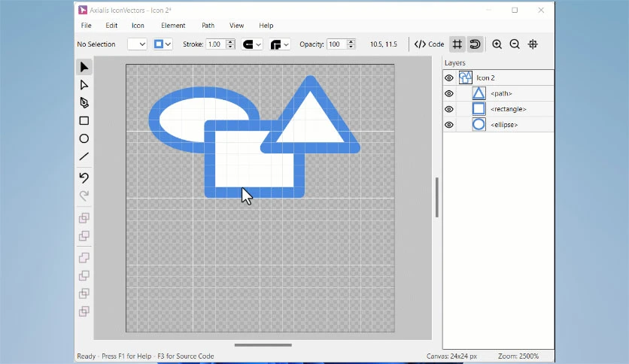Click the last overlapping-squares icon in left toolbar

[84, 311]
